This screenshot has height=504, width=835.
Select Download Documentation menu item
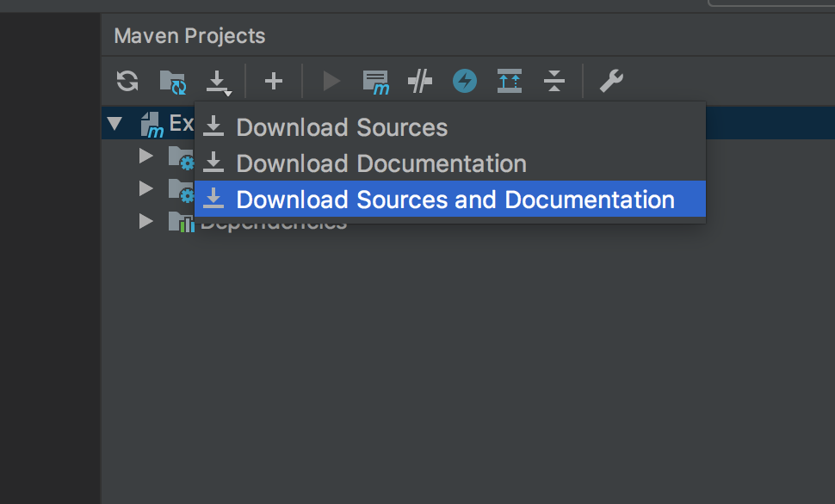pos(450,163)
